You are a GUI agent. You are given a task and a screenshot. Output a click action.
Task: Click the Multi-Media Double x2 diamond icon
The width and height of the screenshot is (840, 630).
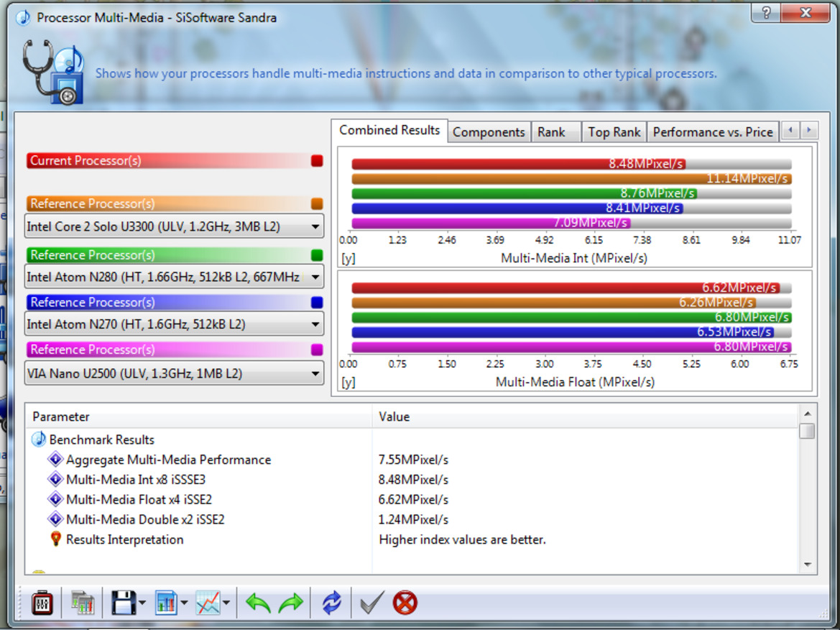tap(55, 519)
